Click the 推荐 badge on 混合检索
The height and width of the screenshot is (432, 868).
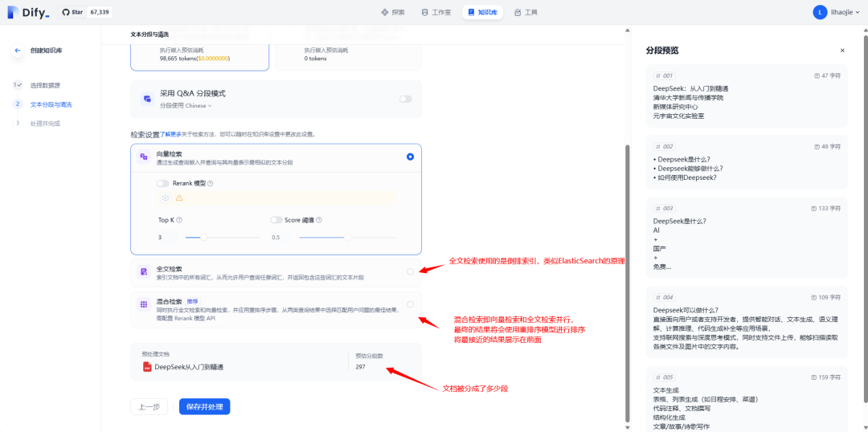point(192,301)
